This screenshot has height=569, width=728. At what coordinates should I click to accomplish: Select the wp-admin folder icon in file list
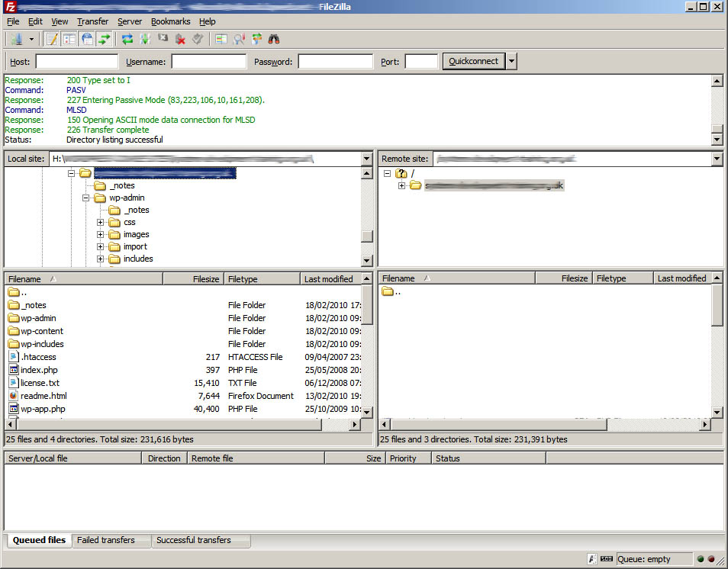tap(14, 318)
